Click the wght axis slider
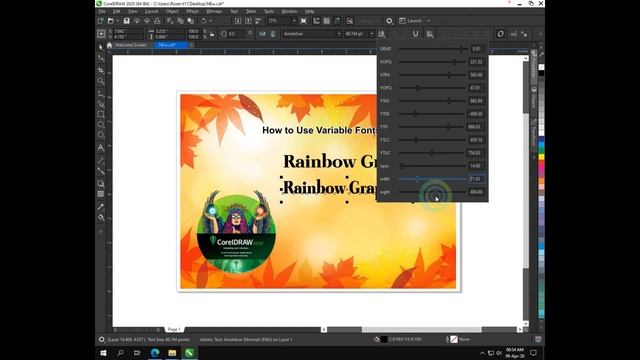The width and height of the screenshot is (640, 360). pyautogui.click(x=432, y=192)
